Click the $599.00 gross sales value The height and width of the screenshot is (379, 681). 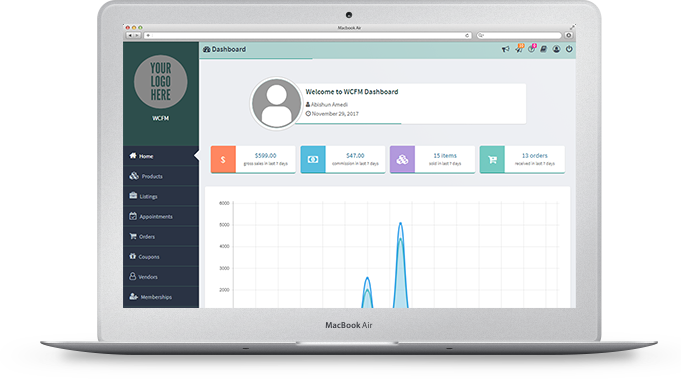pos(265,155)
